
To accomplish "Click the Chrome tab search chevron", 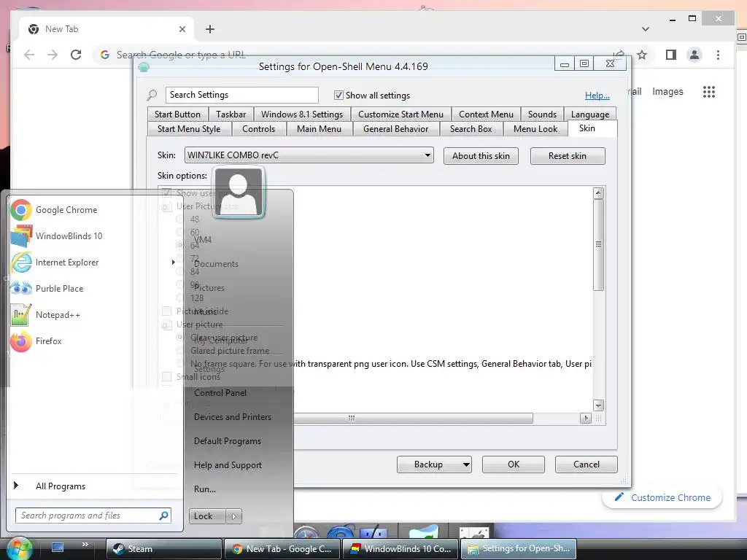I will (x=645, y=29).
